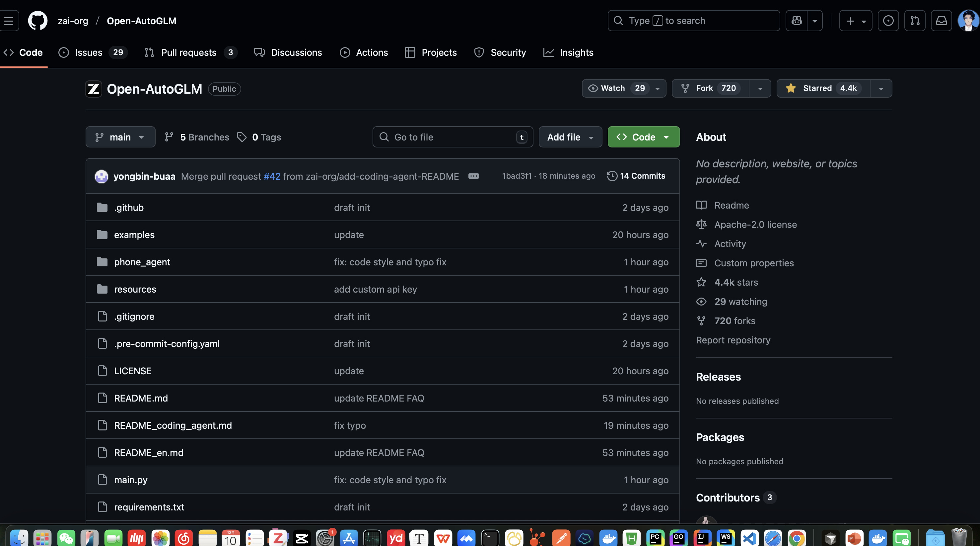Click the GitHub Octocat logo
This screenshot has width=980, height=546.
(38, 21)
